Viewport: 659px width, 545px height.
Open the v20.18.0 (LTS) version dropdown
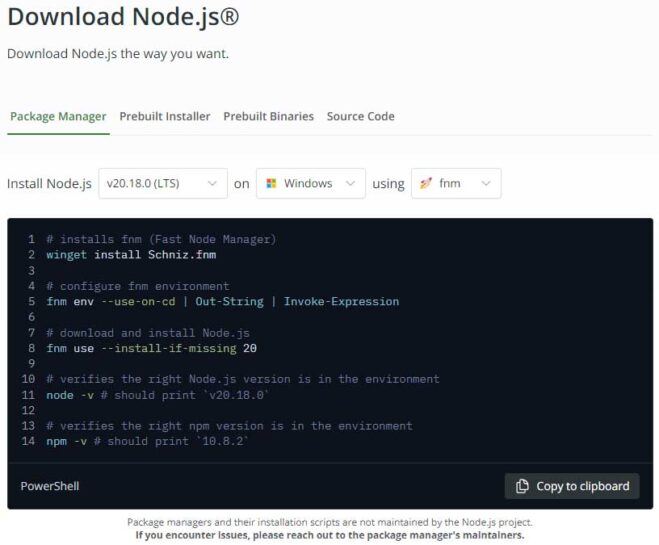[163, 184]
